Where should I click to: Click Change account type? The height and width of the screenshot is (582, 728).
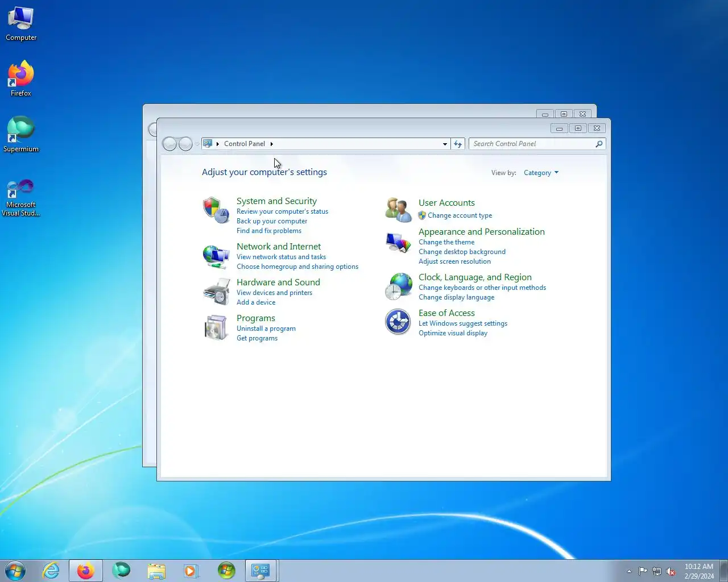[460, 215]
